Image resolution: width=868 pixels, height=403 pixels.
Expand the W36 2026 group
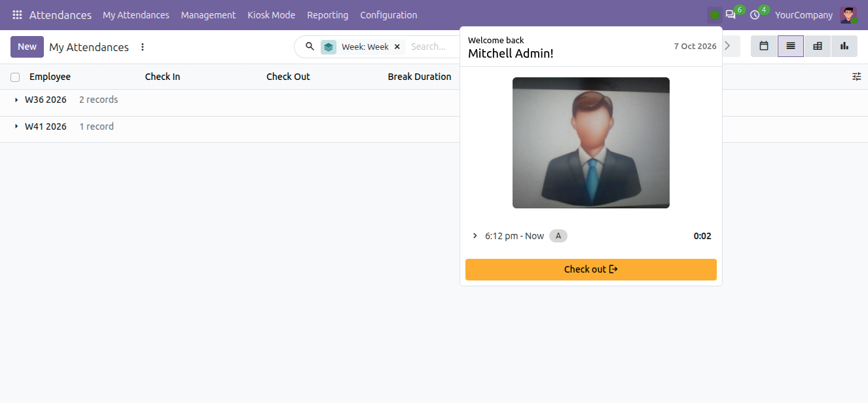click(16, 100)
